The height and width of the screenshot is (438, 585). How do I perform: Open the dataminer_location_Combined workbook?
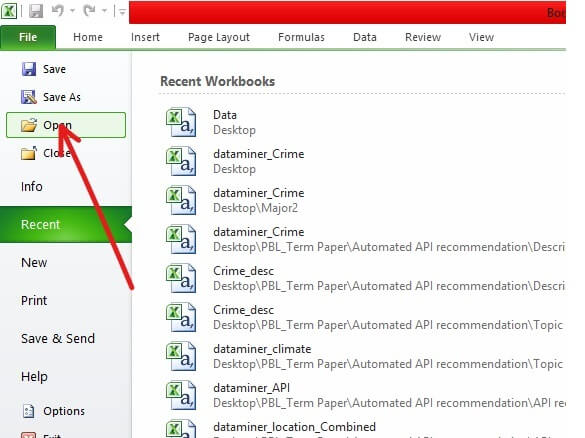point(294,427)
